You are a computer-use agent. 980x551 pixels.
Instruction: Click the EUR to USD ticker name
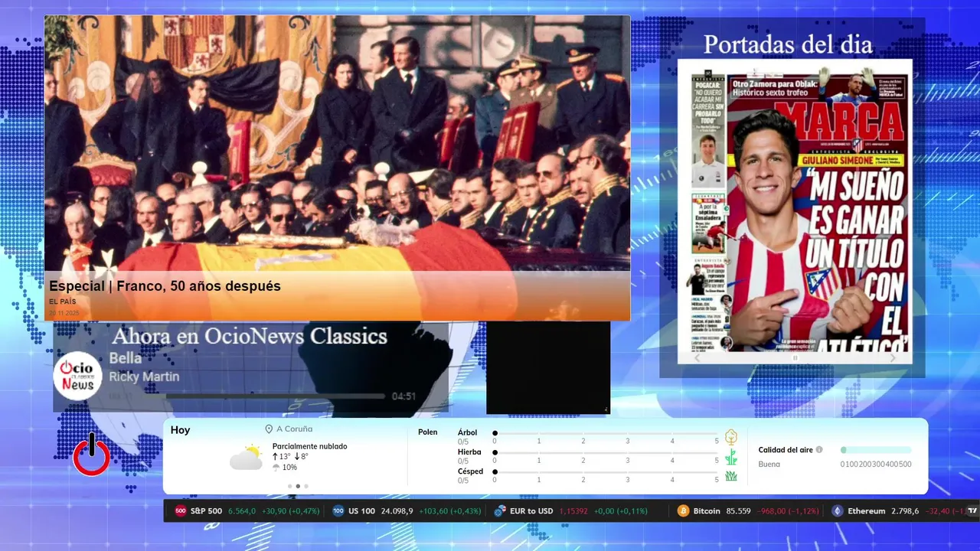(531, 511)
